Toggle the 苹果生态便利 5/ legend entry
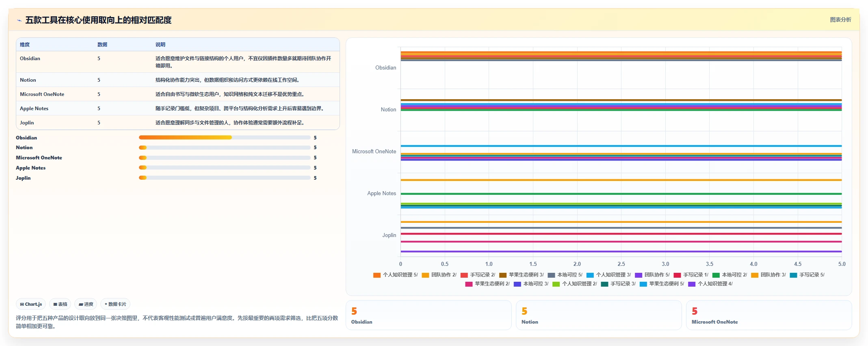 662,284
